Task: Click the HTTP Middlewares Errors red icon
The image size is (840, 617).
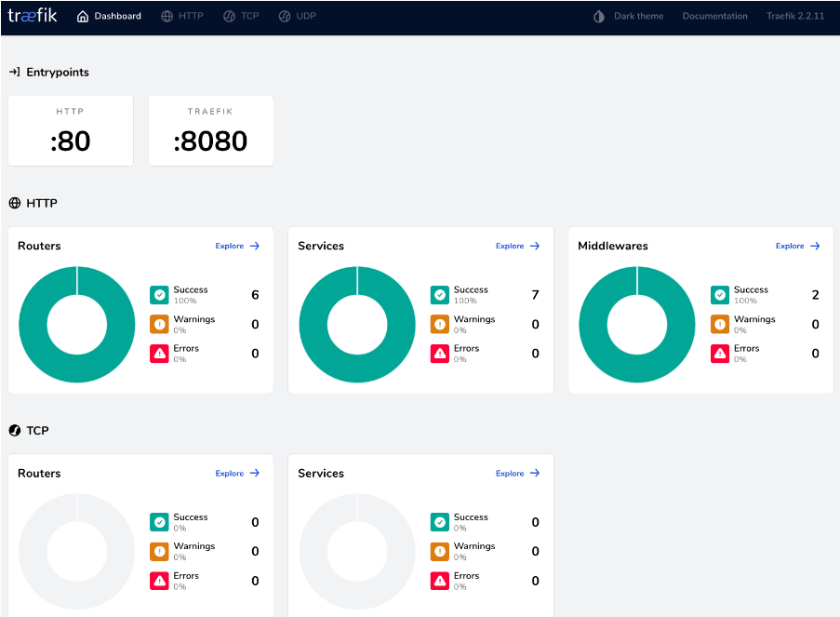Action: coord(720,353)
